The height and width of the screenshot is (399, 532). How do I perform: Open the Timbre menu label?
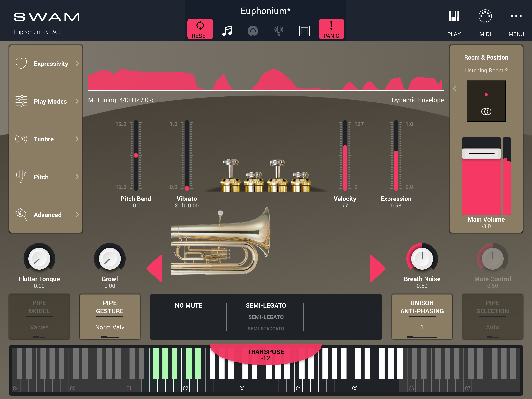[x=44, y=139]
